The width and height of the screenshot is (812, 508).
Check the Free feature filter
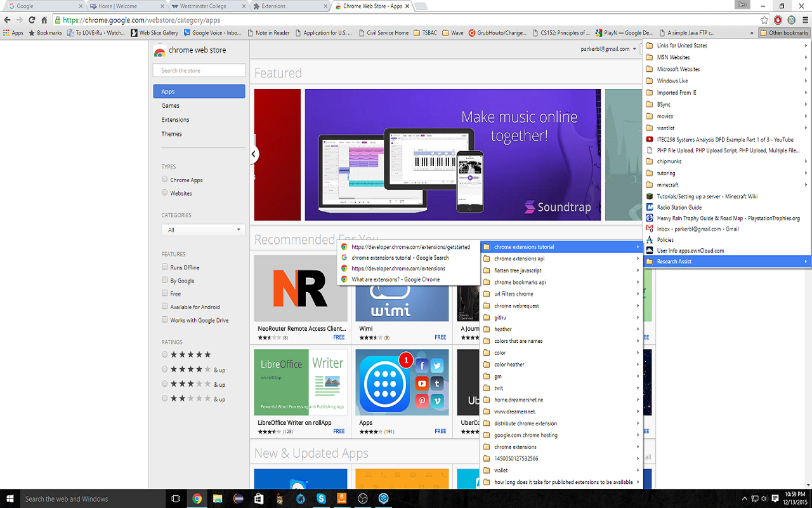pyautogui.click(x=165, y=294)
